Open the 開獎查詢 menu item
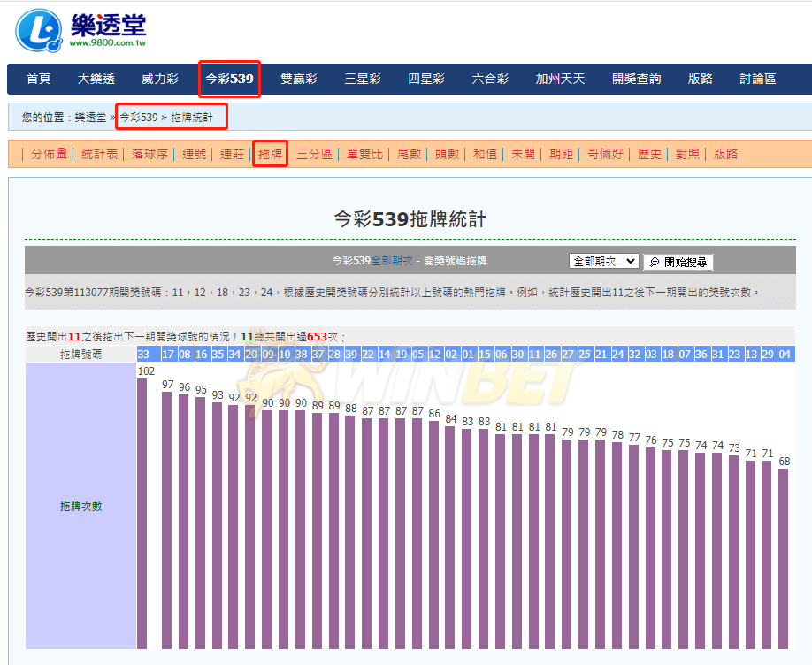 pos(637,79)
